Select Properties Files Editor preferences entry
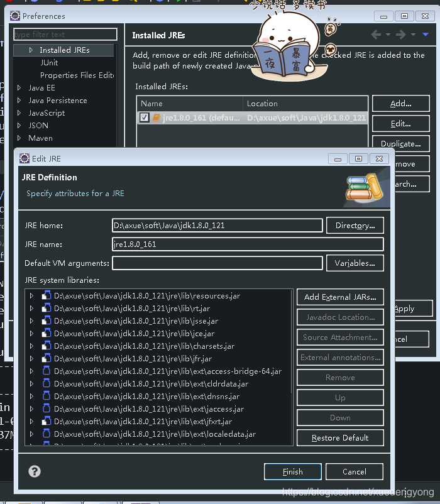 tap(77, 75)
